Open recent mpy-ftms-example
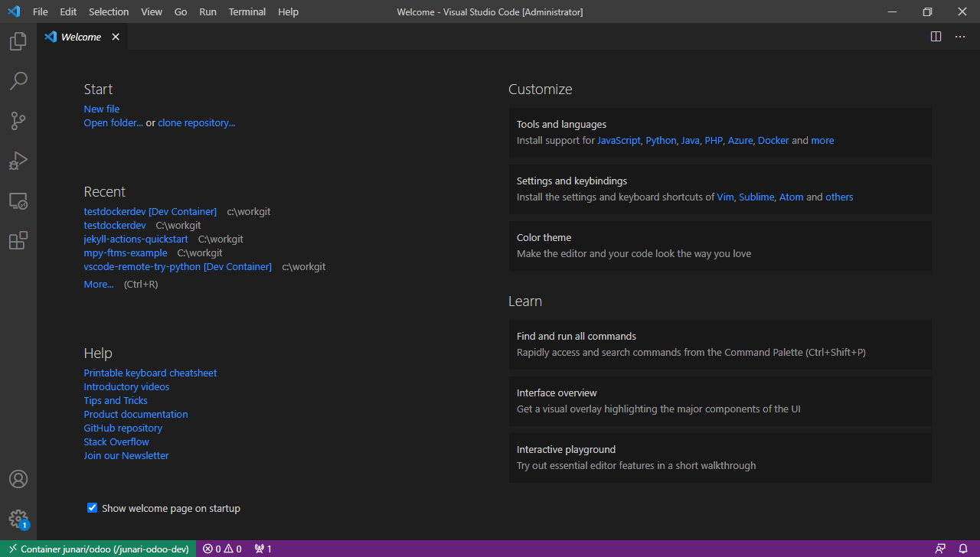 click(x=126, y=252)
